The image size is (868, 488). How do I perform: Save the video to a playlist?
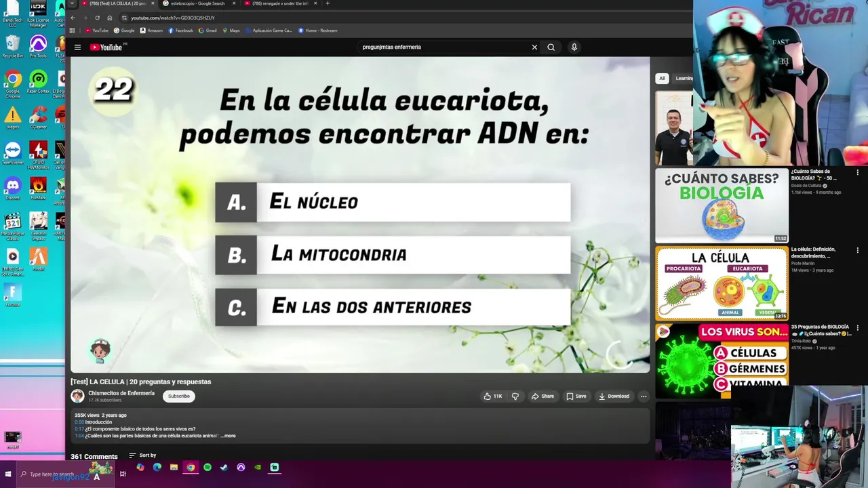(x=576, y=396)
